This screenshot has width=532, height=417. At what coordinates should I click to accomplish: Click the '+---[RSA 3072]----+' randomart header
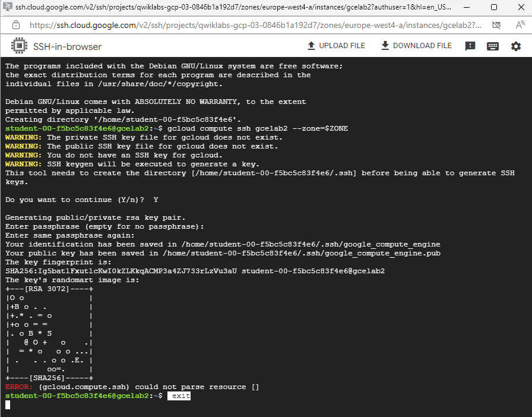[x=49, y=289]
